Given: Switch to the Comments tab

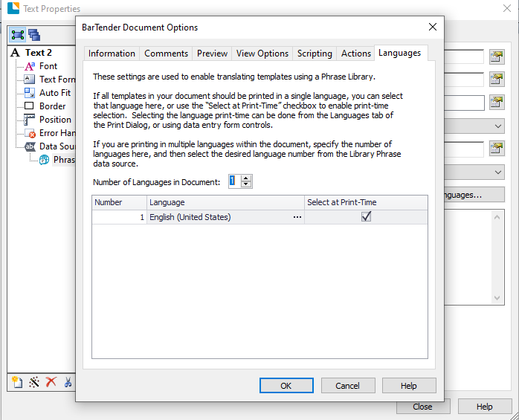Looking at the screenshot, I should click(166, 54).
